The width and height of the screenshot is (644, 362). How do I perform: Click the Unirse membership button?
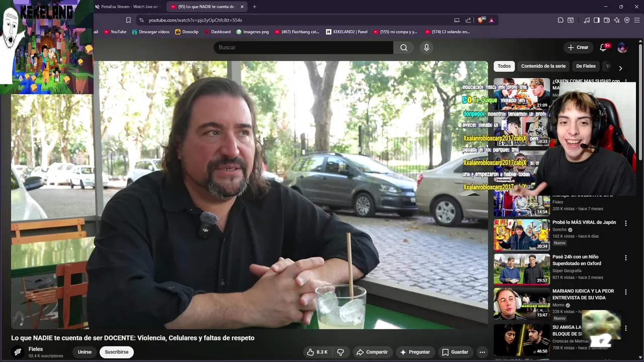(85, 352)
